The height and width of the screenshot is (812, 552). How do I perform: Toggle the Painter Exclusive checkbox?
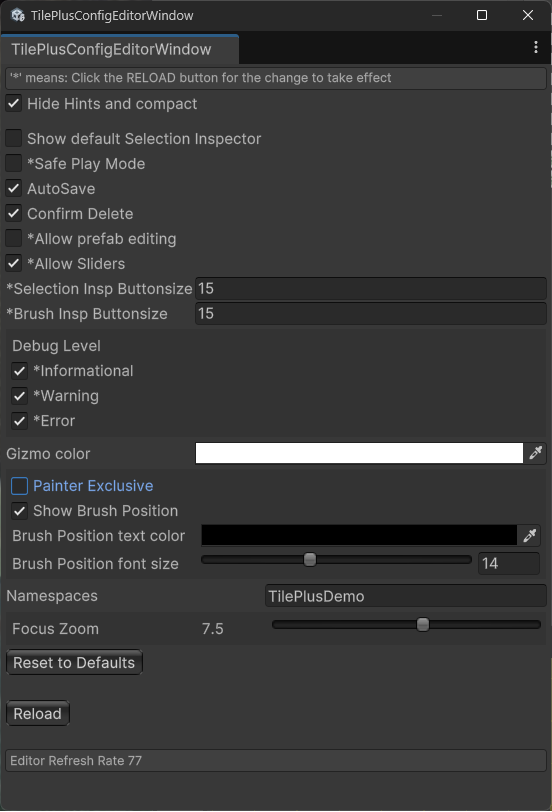pos(20,486)
